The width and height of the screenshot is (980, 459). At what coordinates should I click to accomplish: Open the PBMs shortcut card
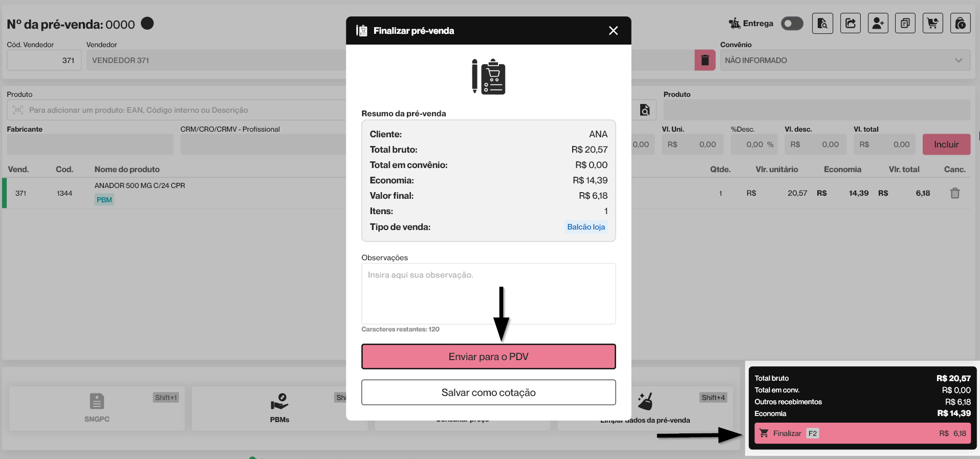click(279, 408)
